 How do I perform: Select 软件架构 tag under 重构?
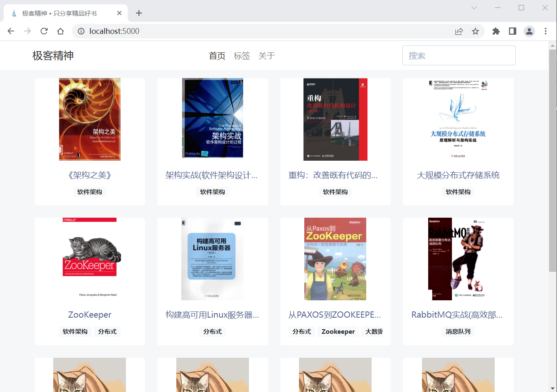point(335,192)
